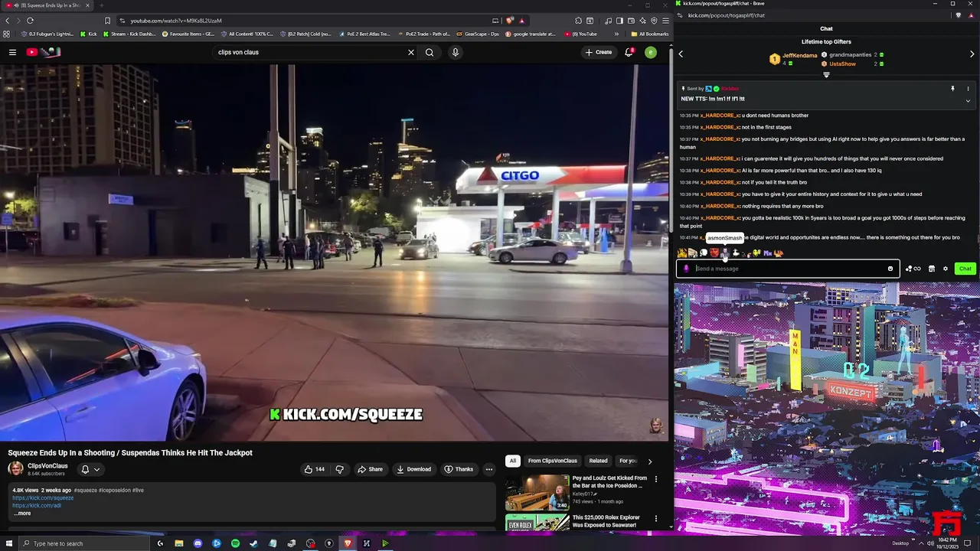
Task: Open YouTube notifications bell
Action: [629, 52]
